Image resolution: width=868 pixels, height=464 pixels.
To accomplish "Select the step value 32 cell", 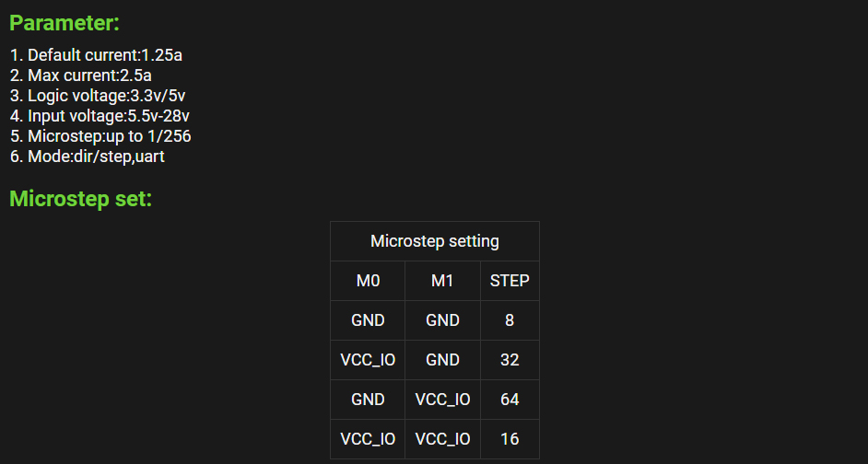I will tap(510, 360).
